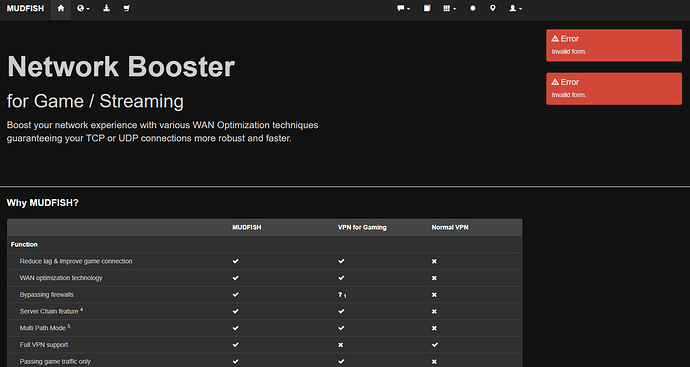Click the warning triangle icon in the first Error
Screen dimensions: 690x367
tap(555, 39)
